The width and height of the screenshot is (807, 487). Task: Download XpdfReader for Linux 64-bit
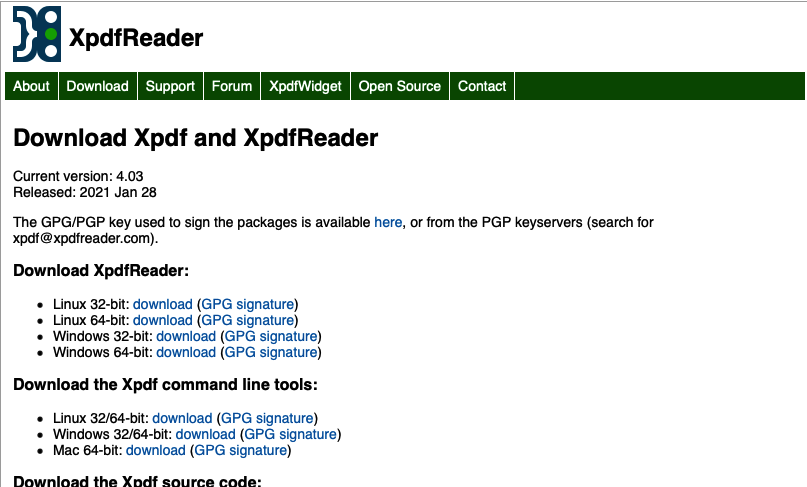click(x=163, y=320)
